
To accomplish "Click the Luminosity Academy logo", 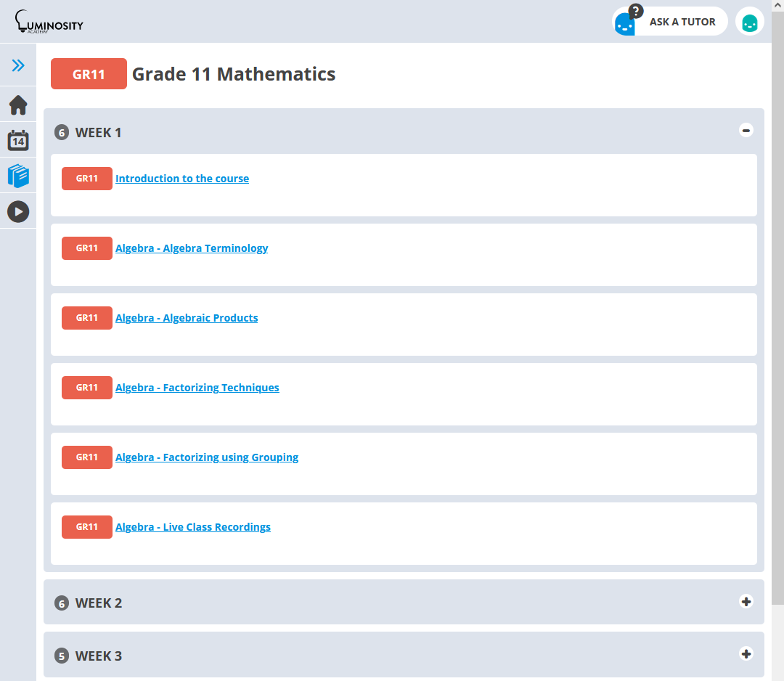I will [x=49, y=23].
